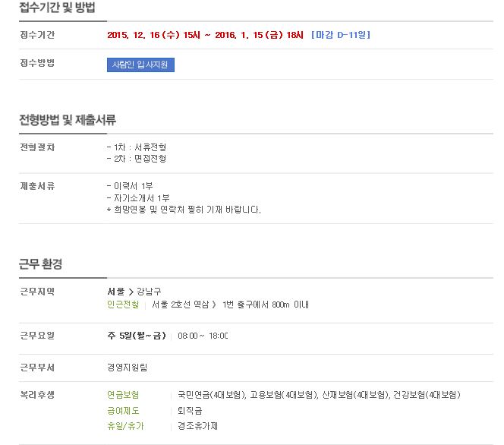This screenshot has width=504, height=445.
Task: Click the 주 5일(월~금) work days text
Action: click(x=137, y=336)
